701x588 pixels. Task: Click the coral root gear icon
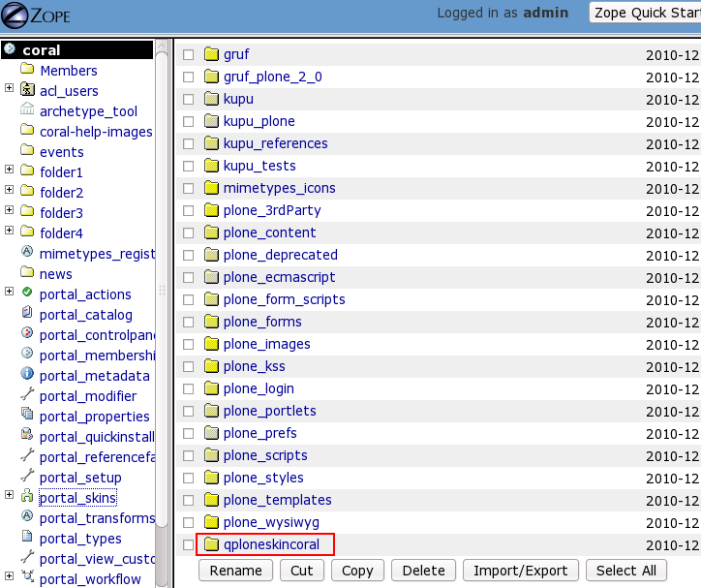[10, 48]
